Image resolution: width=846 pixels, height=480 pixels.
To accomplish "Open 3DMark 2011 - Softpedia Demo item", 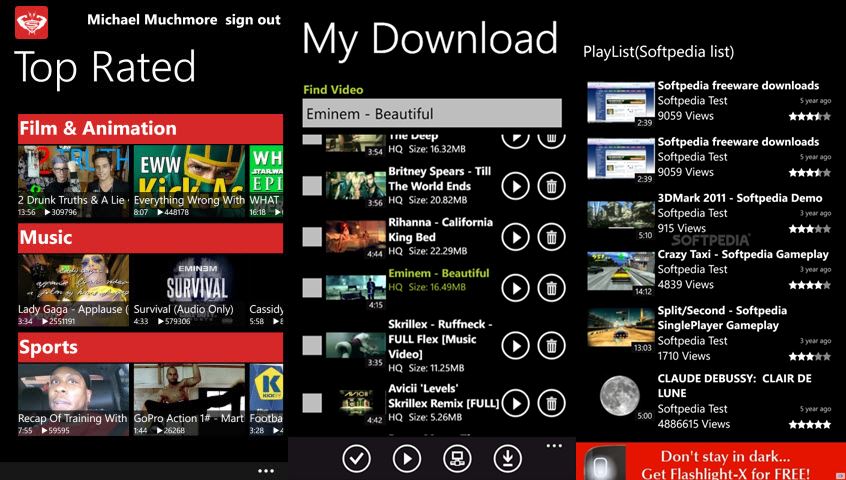I will [x=709, y=214].
